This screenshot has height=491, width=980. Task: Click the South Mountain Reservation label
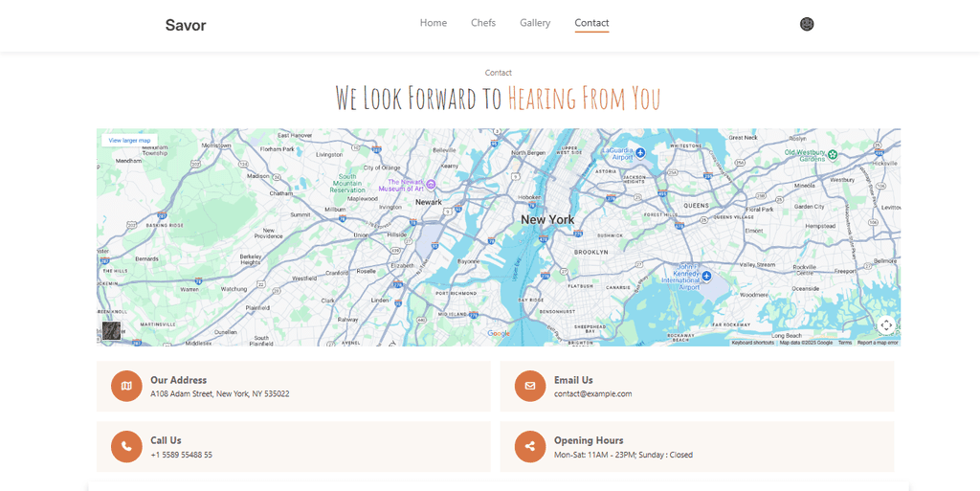tap(346, 183)
